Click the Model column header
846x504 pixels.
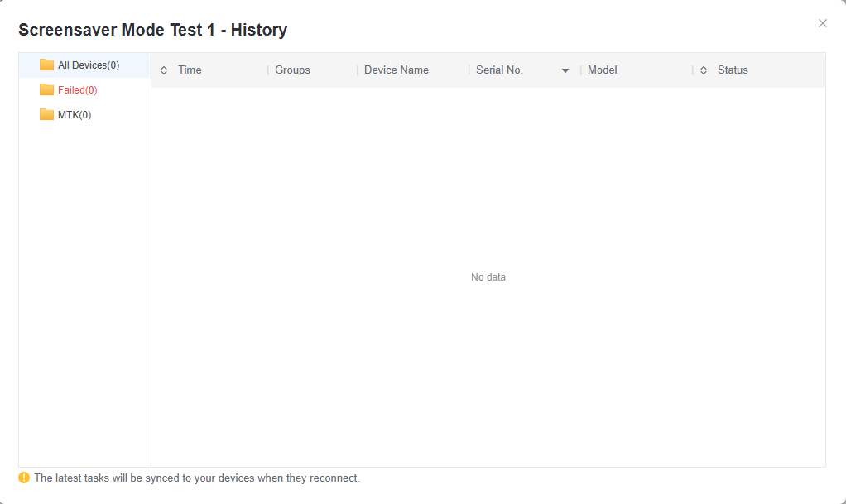tap(602, 70)
